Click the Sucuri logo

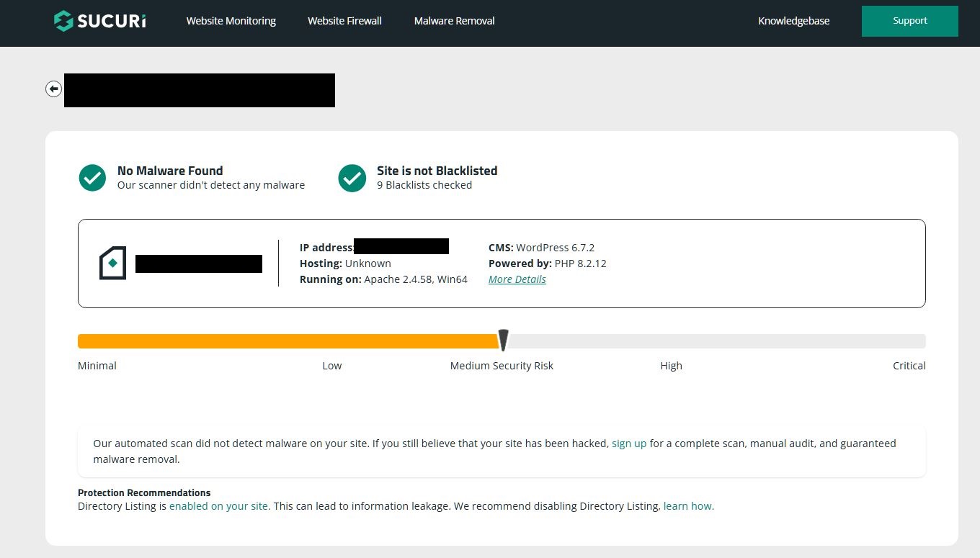(99, 21)
